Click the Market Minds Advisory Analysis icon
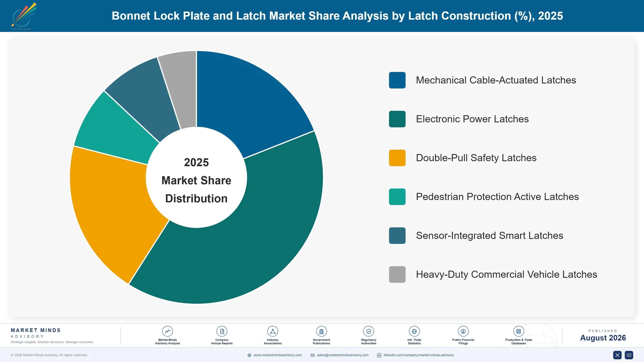Screen dimensions: 644x362 [x=168, y=331]
